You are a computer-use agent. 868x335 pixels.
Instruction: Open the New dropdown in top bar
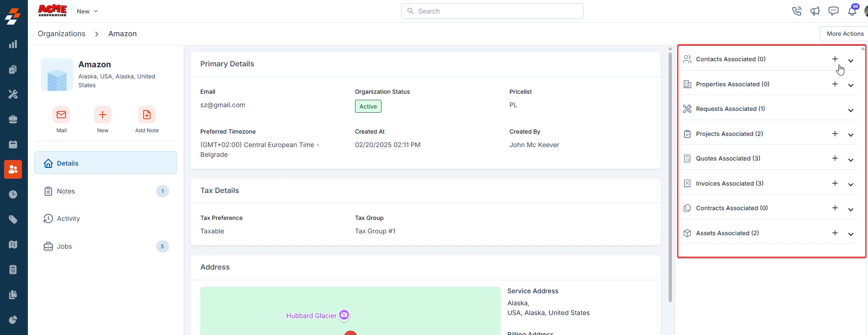[87, 11]
